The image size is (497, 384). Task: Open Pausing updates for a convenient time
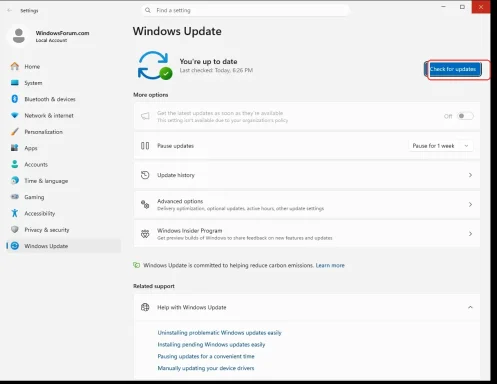click(206, 356)
